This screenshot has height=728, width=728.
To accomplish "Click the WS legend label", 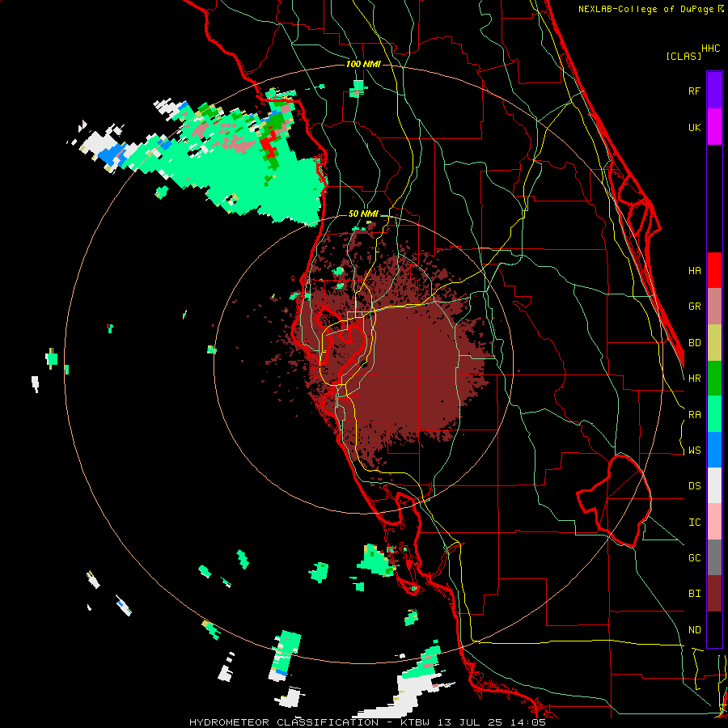I will 694,451.
